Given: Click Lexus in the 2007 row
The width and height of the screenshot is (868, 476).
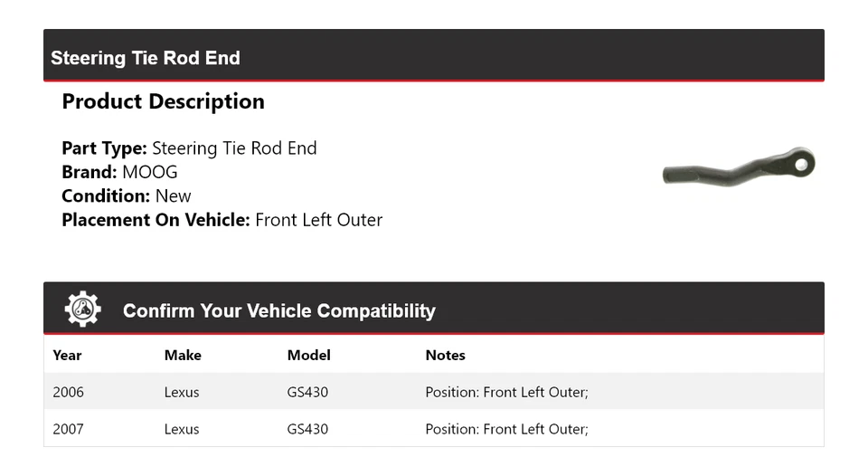Looking at the screenshot, I should (x=182, y=429).
